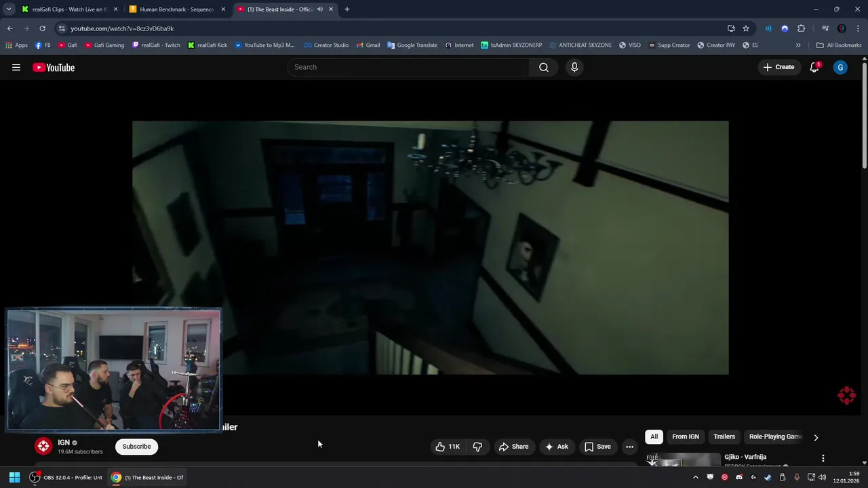
Task: Open the Apps bookmark shortcut
Action: (16, 45)
